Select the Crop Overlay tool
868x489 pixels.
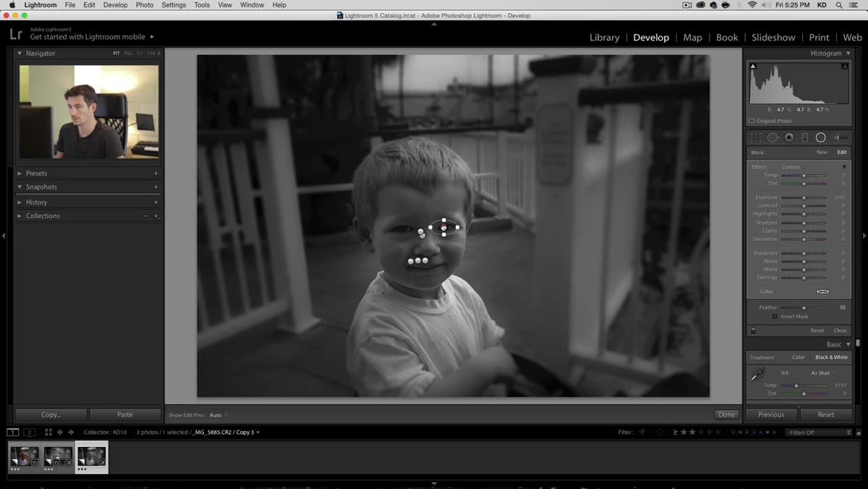pyautogui.click(x=756, y=137)
